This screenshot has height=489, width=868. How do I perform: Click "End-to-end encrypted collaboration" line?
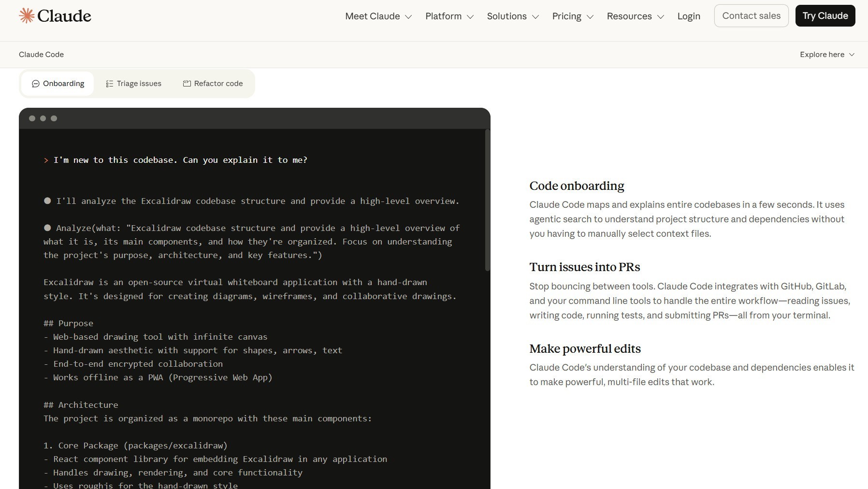click(x=133, y=364)
